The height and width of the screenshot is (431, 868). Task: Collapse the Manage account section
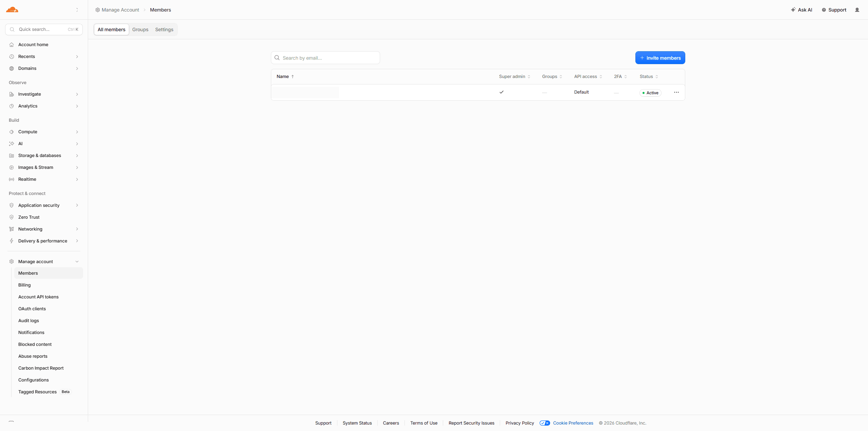pos(77,262)
